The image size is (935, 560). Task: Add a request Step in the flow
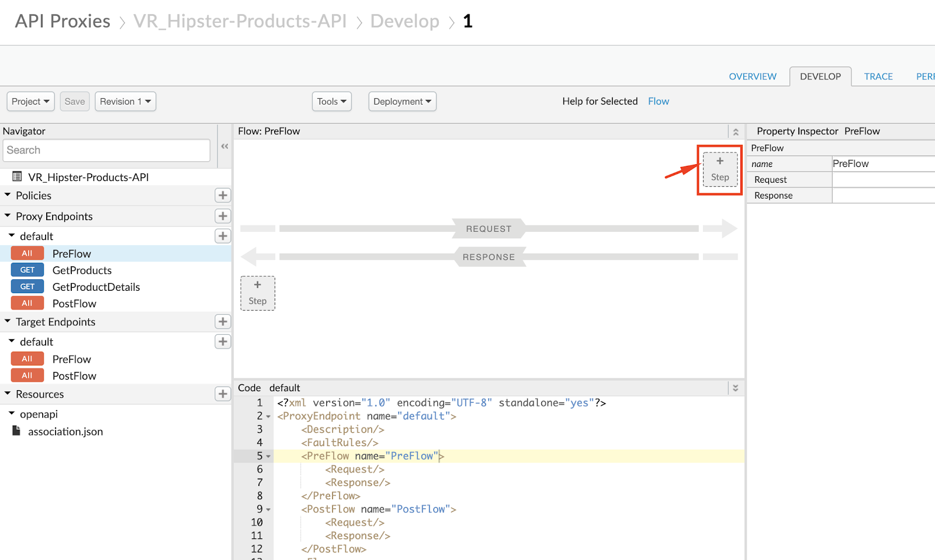point(720,169)
